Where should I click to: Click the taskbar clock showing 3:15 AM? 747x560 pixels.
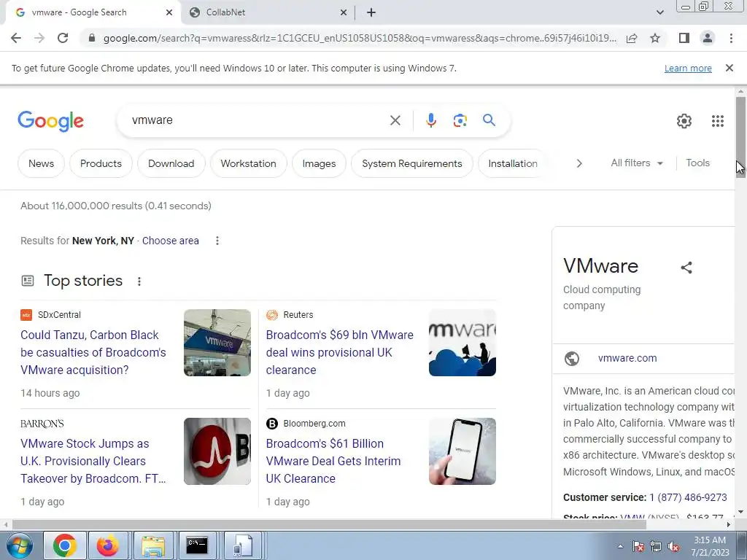(710, 546)
